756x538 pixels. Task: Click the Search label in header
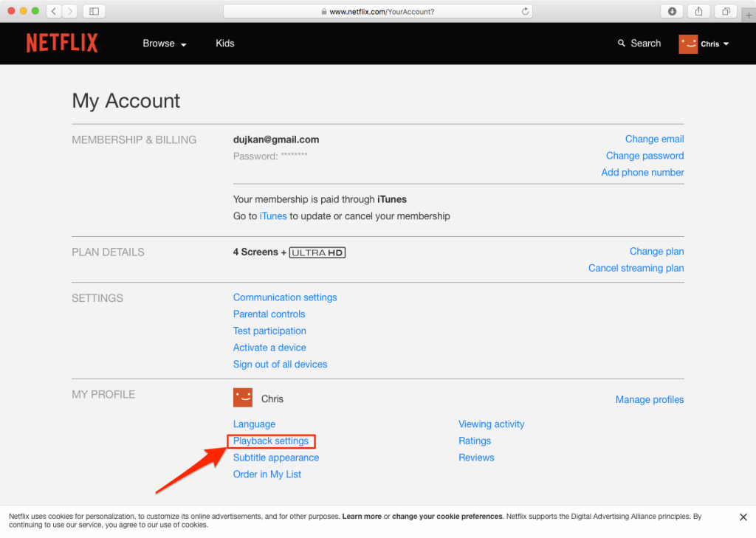645,44
